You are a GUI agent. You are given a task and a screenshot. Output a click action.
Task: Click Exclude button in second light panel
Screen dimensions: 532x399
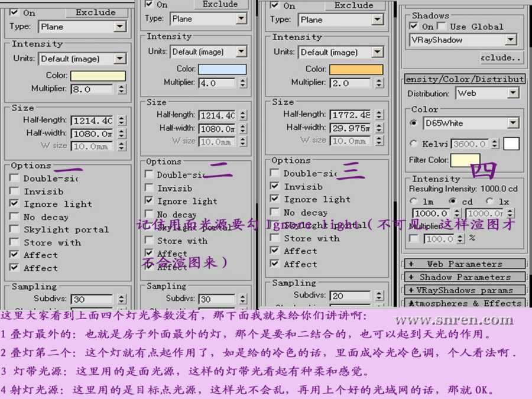click(x=220, y=4)
